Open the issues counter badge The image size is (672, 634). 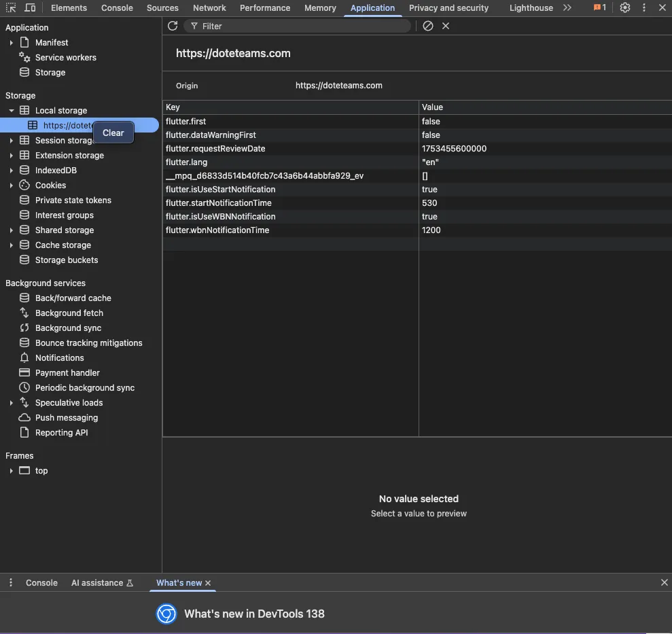599,7
